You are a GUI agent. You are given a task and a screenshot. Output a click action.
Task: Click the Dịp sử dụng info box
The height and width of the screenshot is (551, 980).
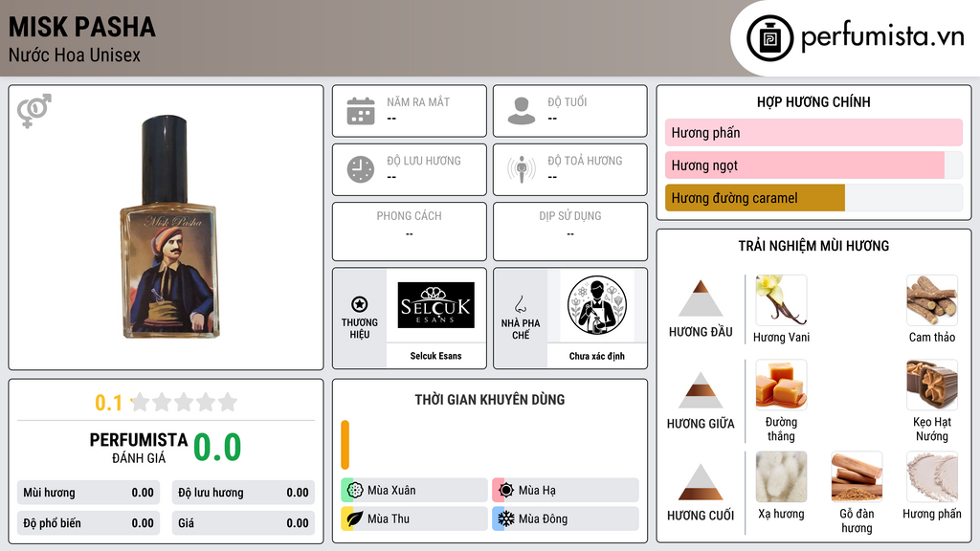pos(570,231)
